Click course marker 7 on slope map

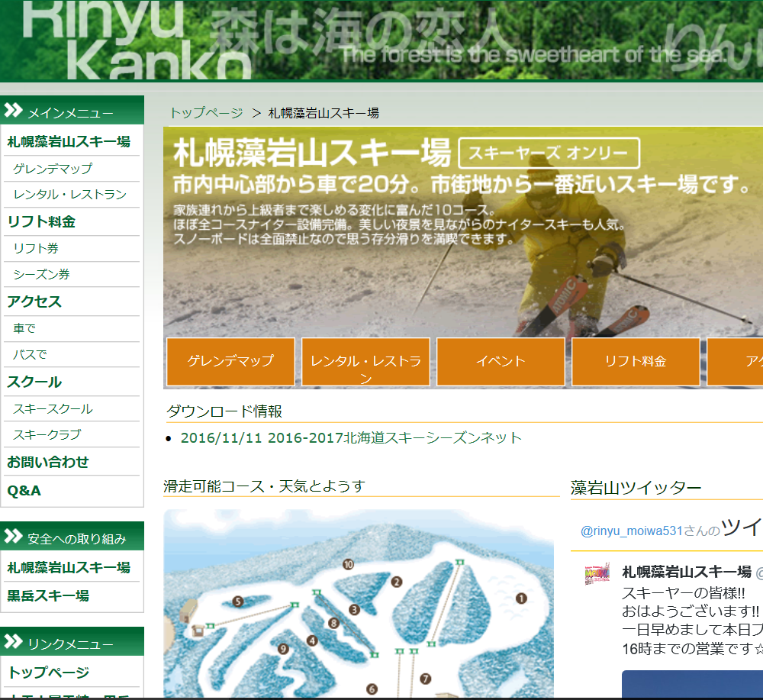pos(425,679)
